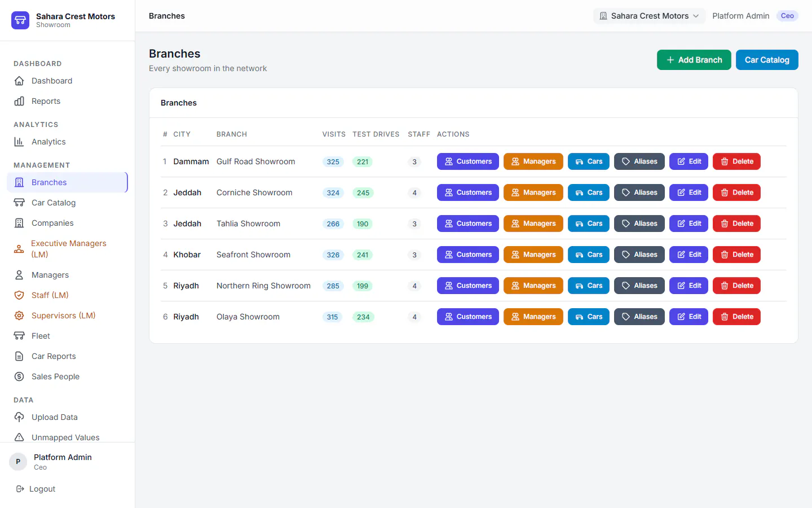Click the visits count 315 for Olaya
Image resolution: width=812 pixels, height=508 pixels.
(333, 317)
